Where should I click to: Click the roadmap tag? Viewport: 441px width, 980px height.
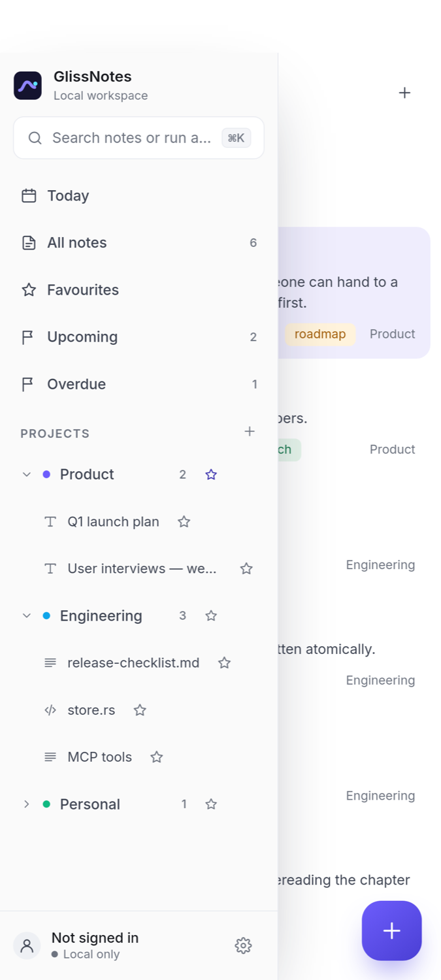click(x=320, y=334)
